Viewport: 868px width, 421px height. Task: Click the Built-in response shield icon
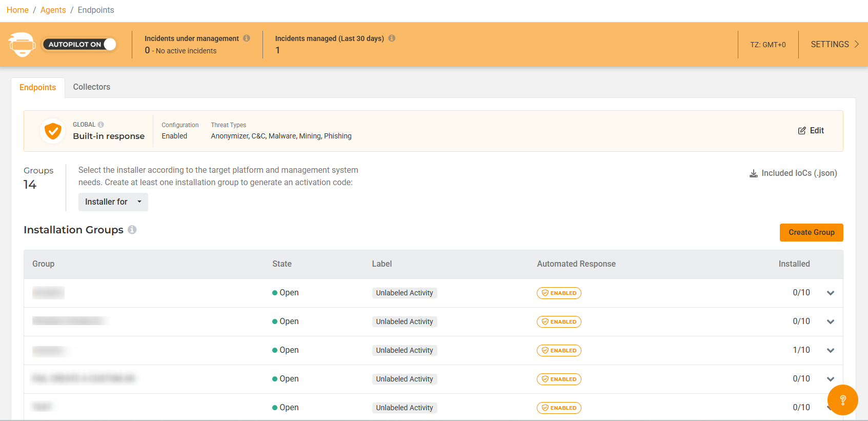pyautogui.click(x=52, y=131)
